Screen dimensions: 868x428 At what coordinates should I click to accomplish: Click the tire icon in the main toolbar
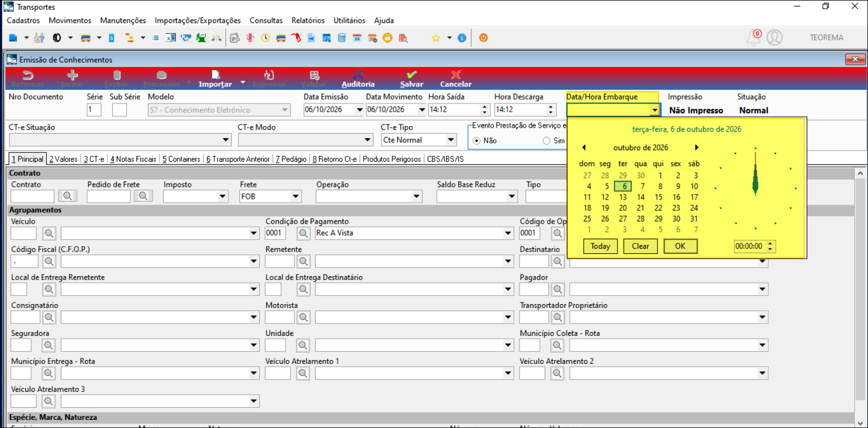pyautogui.click(x=56, y=38)
